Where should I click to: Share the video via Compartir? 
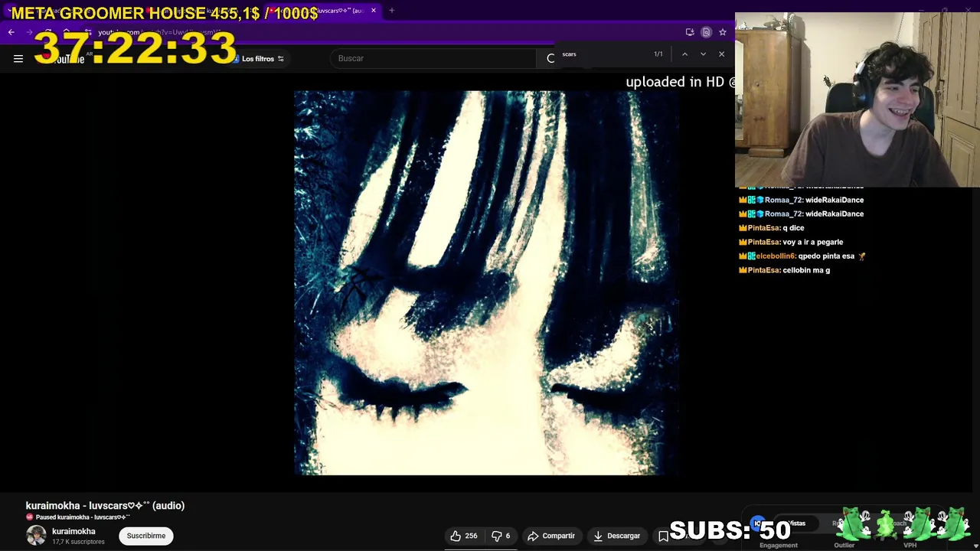point(550,536)
